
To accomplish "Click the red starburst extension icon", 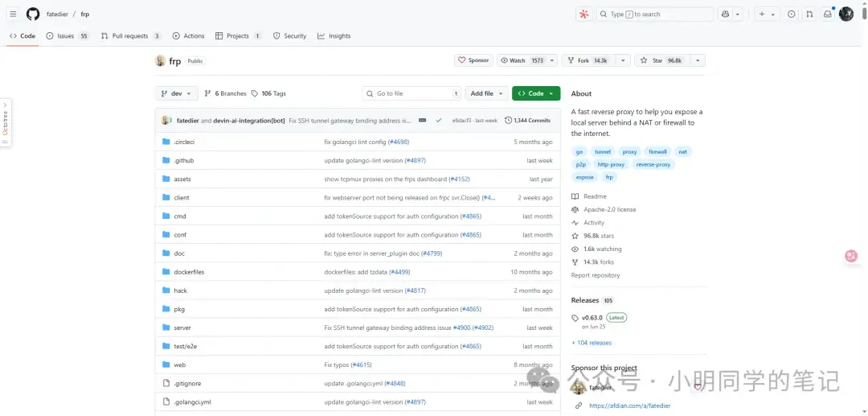I will (x=583, y=14).
